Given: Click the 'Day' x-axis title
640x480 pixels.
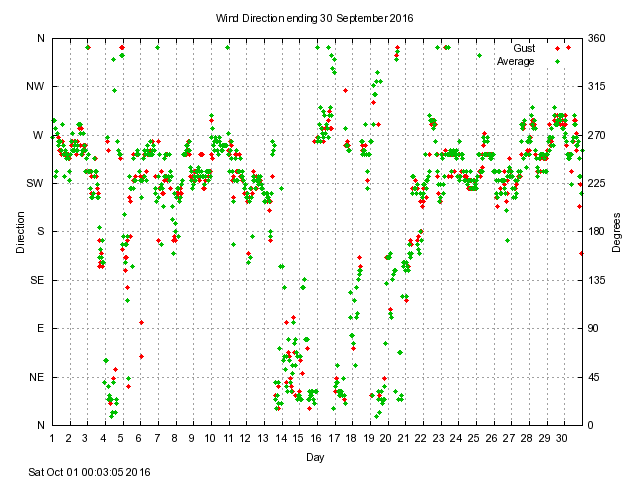Looking at the screenshot, I should [315, 458].
